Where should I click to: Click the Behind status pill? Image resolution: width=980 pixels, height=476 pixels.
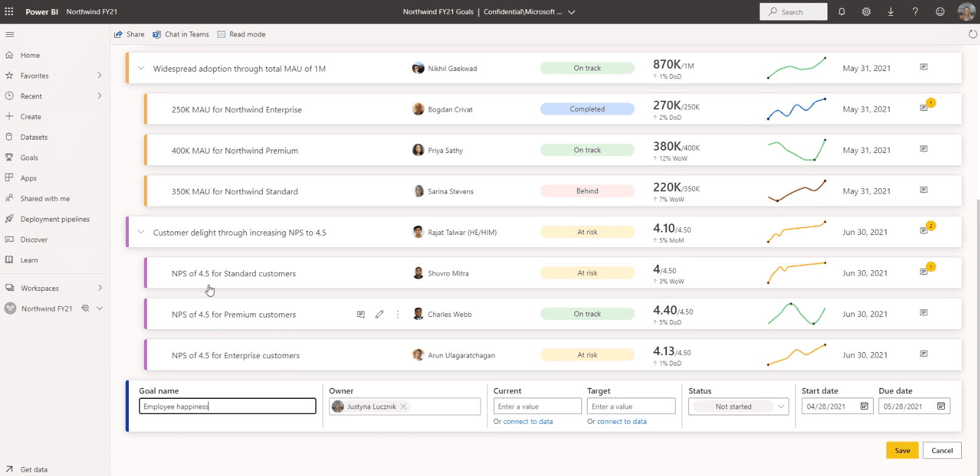(x=588, y=191)
